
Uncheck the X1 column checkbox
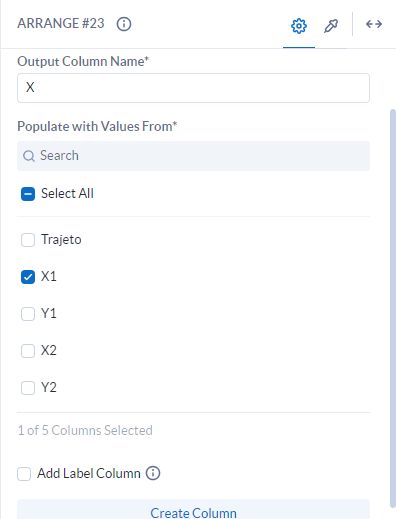coord(28,277)
